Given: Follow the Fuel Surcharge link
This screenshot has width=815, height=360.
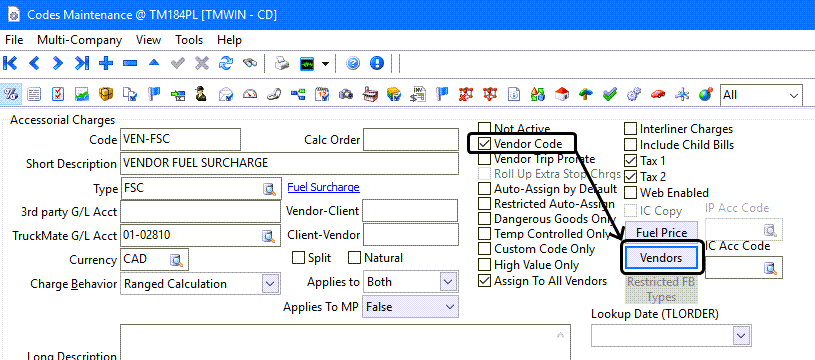Looking at the screenshot, I should 323,187.
